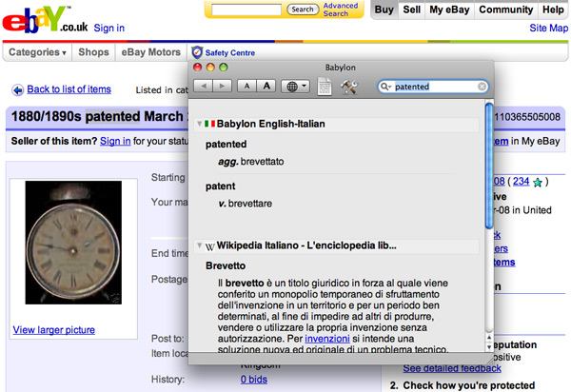The height and width of the screenshot is (392, 571).
Task: Open the Site Map link
Action: tap(548, 28)
